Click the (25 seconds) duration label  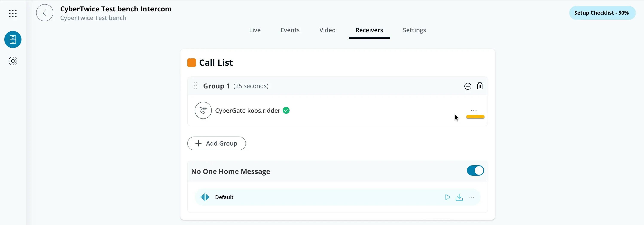(251, 86)
